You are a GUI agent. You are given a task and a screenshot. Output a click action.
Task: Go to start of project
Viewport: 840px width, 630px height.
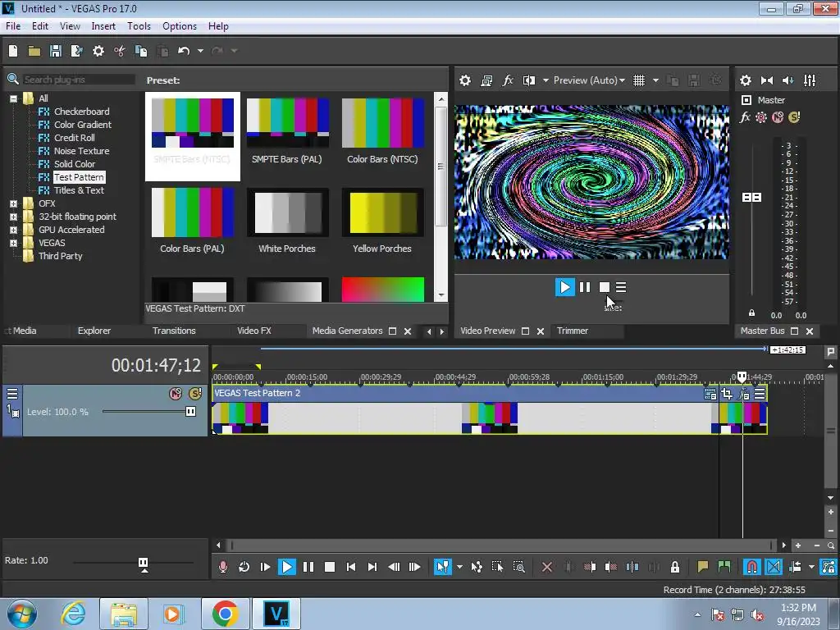click(351, 567)
